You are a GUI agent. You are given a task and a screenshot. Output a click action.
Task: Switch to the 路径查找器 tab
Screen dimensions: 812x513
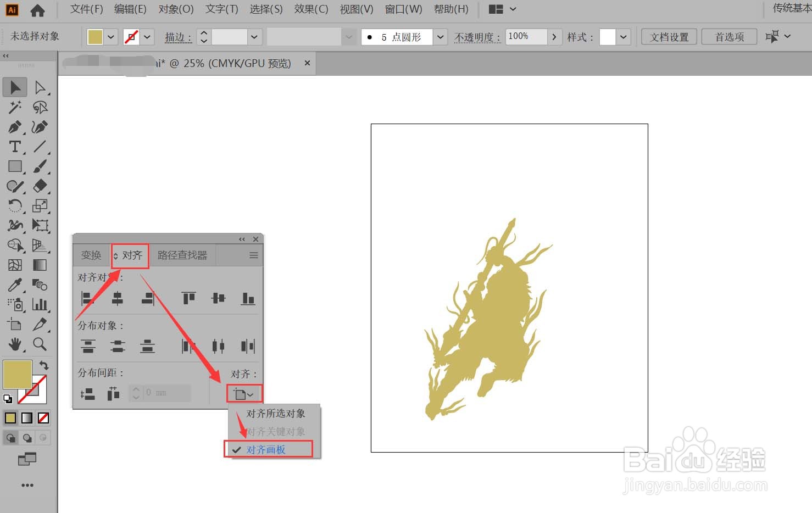click(182, 255)
